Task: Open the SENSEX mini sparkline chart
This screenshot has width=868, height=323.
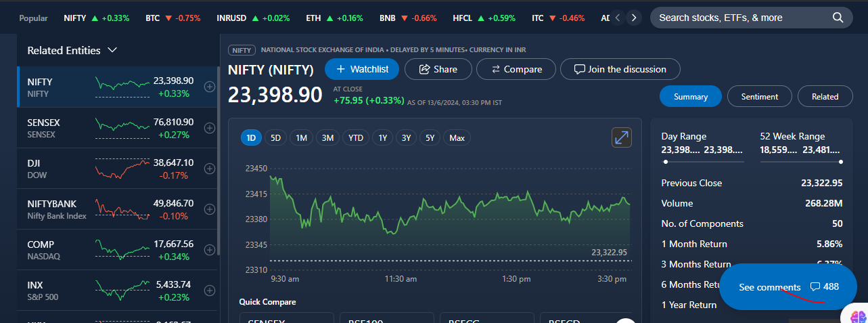Action: pos(122,127)
